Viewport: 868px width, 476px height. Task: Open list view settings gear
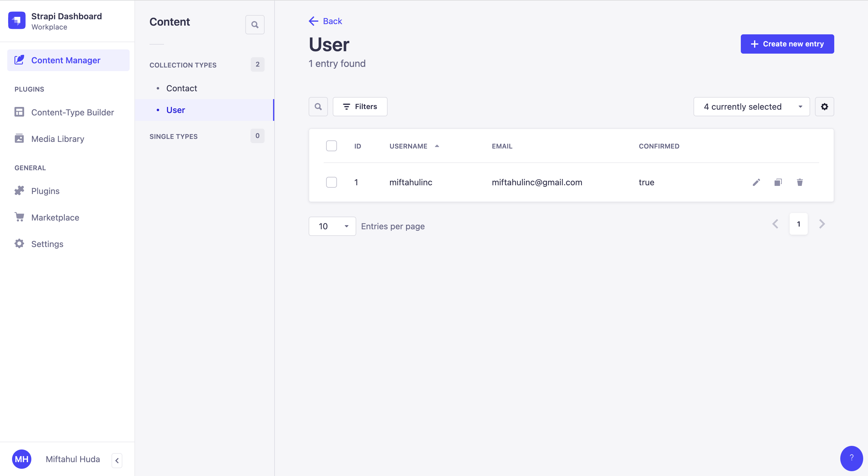click(824, 107)
